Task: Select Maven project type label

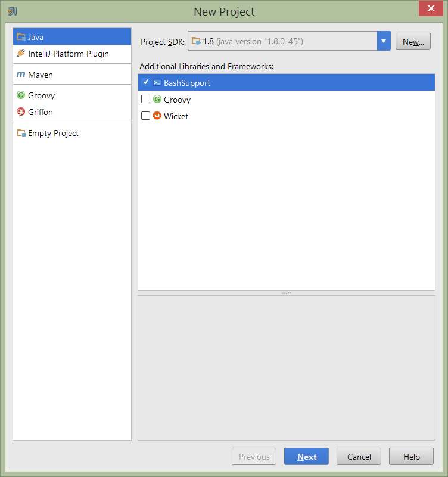Action: pyautogui.click(x=41, y=75)
